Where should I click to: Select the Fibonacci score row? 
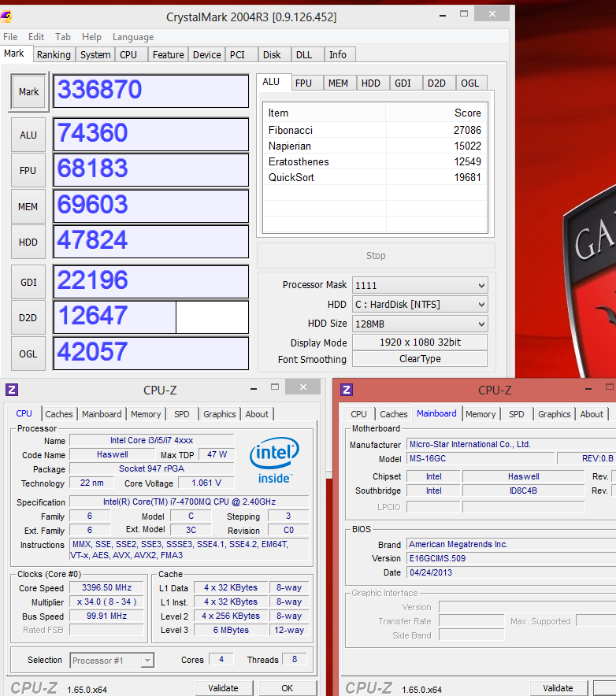375,130
